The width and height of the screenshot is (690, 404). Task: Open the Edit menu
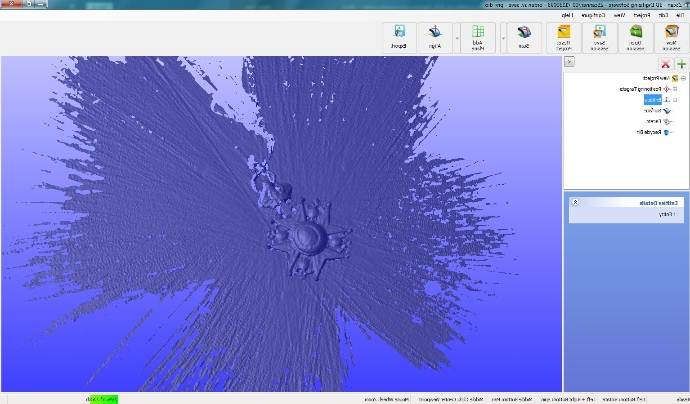click(x=663, y=15)
